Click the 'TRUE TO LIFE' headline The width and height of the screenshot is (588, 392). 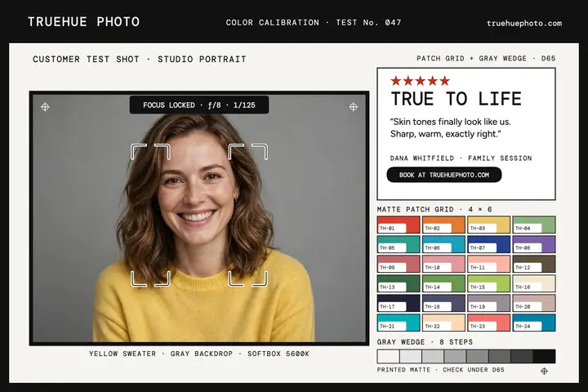pyautogui.click(x=456, y=99)
